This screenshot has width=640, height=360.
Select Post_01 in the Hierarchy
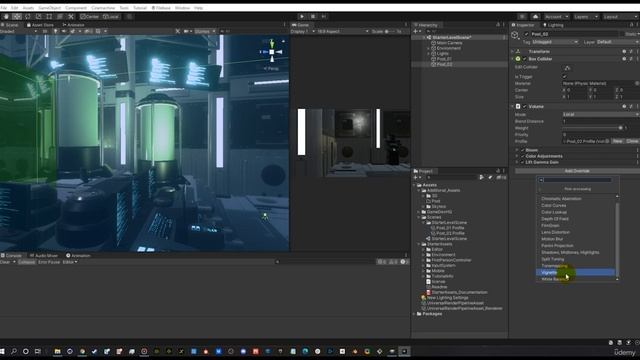[444, 59]
